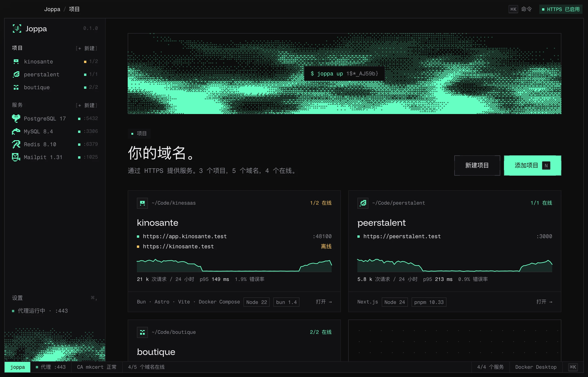Open peerstalent via its 打开 → link

(x=544, y=302)
